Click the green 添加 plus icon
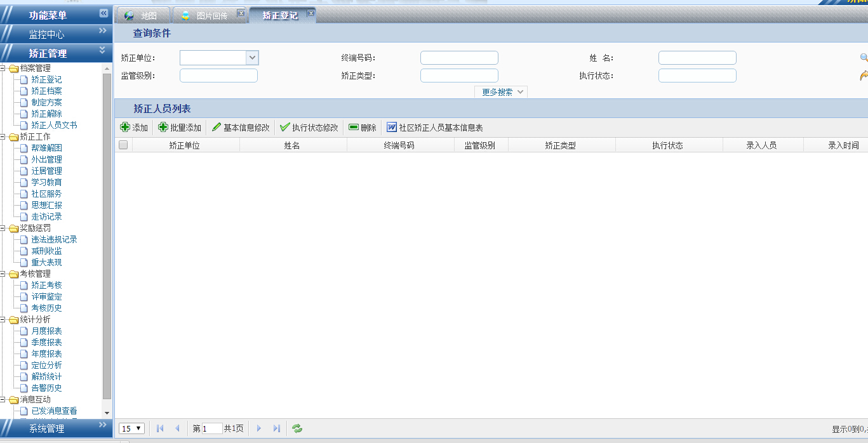The image size is (868, 443). [x=125, y=128]
